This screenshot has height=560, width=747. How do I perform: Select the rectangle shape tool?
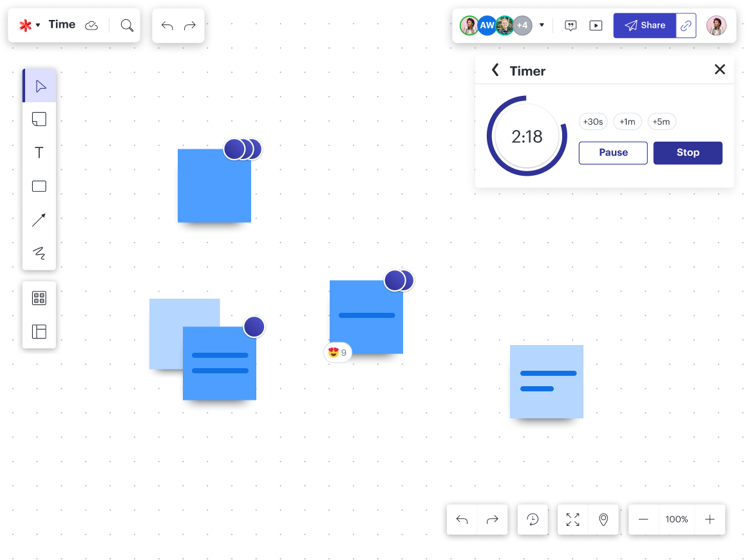coord(39,187)
